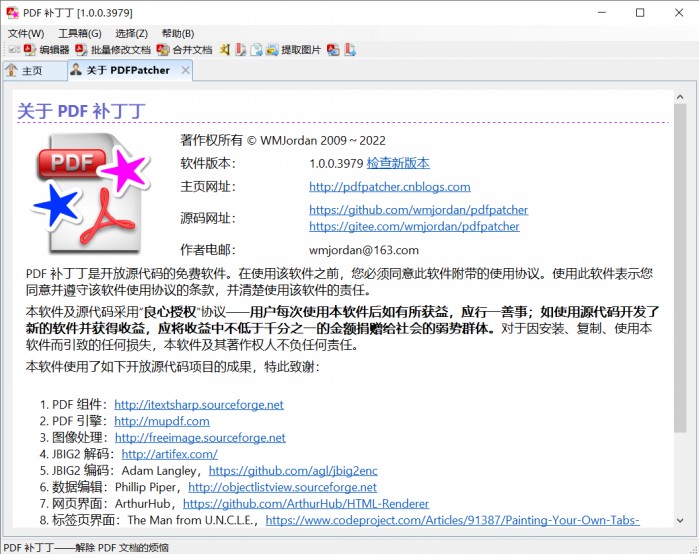
Task: Open the gitee.com pdfpatcher source link
Action: (x=414, y=226)
